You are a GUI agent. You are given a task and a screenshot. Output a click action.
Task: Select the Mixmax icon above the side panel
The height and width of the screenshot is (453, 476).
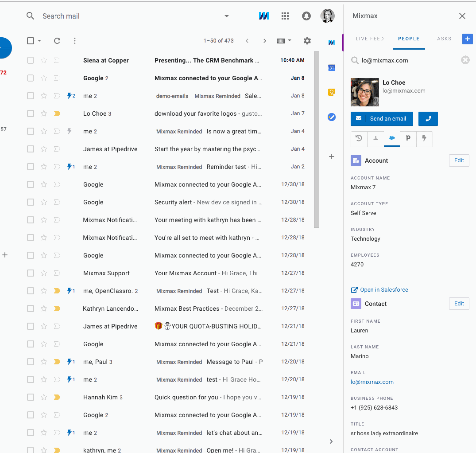[332, 42]
